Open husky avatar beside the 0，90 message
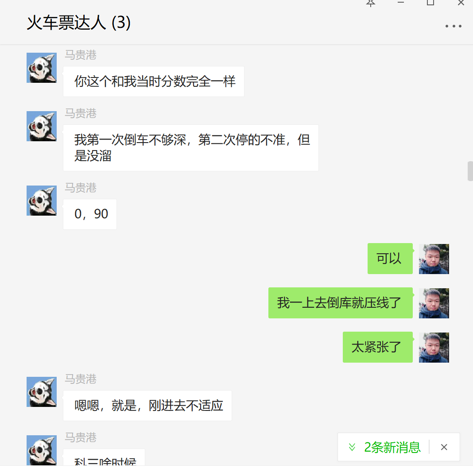Image resolution: width=473 pixels, height=476 pixels. click(42, 201)
